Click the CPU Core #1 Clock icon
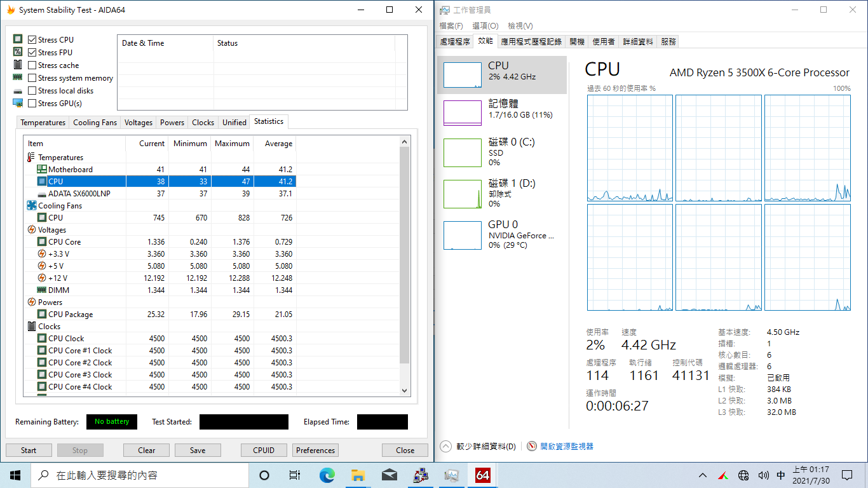 (x=42, y=351)
